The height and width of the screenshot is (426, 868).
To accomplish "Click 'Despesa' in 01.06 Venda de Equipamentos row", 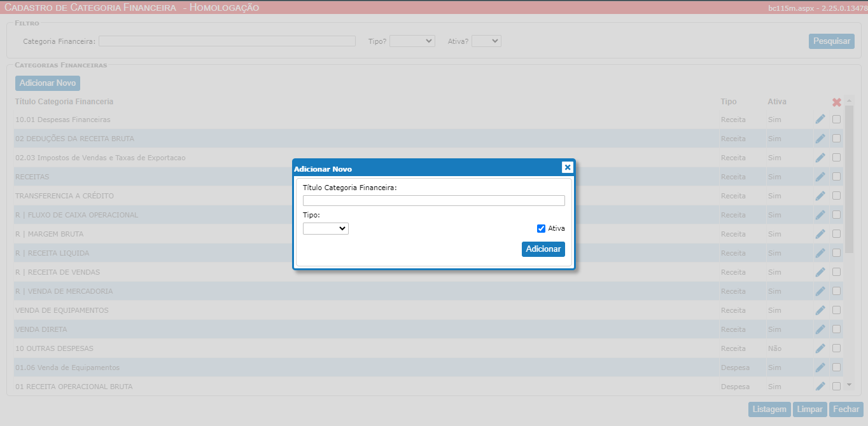I will [735, 368].
